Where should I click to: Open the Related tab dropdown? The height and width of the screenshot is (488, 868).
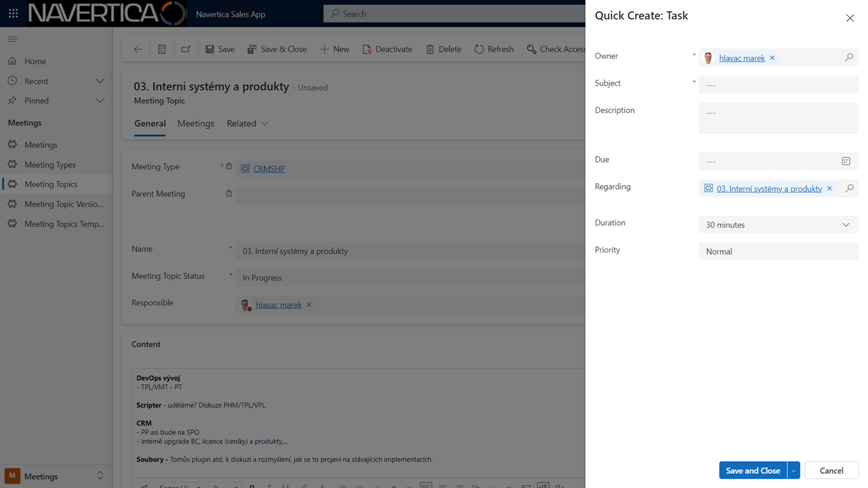pos(247,124)
